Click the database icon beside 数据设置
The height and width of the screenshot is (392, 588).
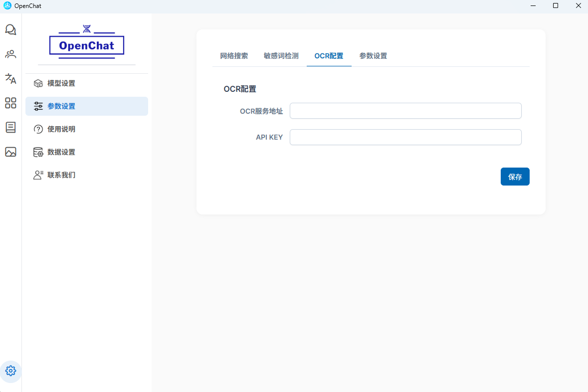(38, 152)
